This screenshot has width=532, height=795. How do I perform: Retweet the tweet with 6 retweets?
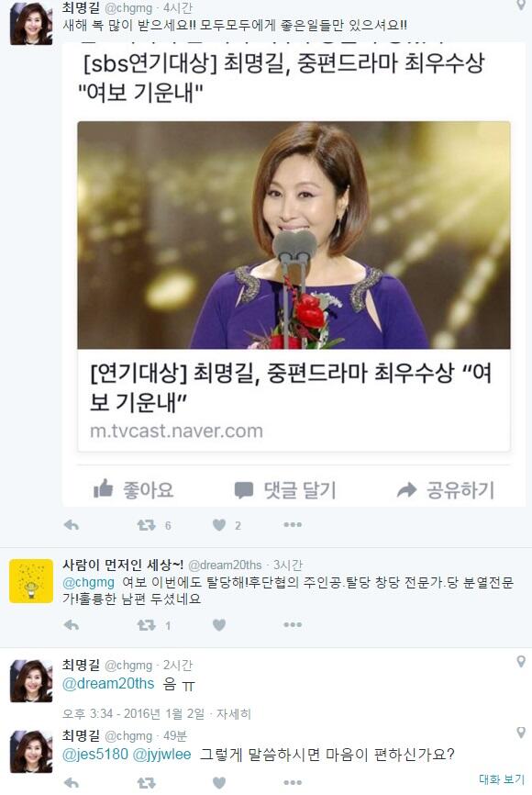coord(147,525)
